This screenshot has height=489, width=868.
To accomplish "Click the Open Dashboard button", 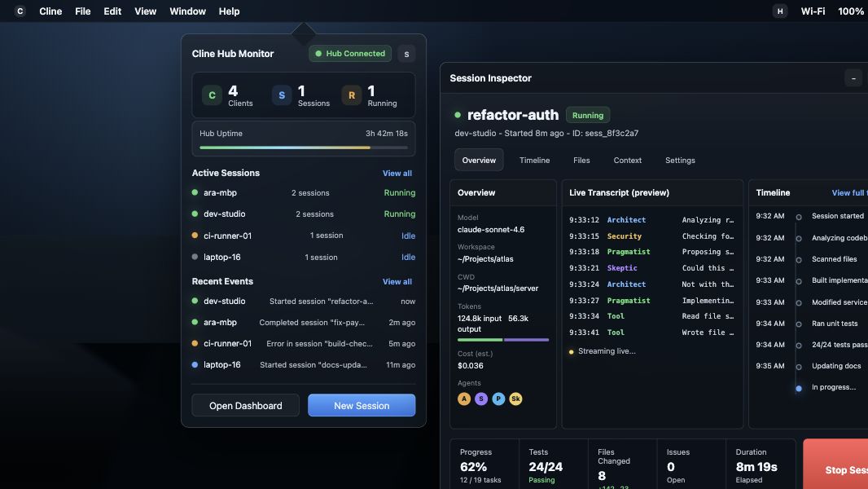I will click(x=246, y=405).
